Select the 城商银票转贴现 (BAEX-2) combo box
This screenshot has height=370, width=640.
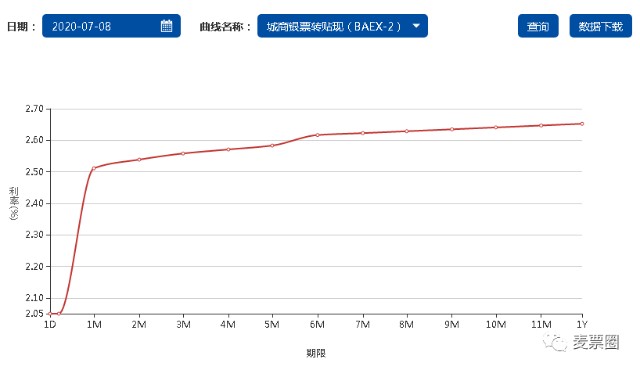[x=342, y=26]
